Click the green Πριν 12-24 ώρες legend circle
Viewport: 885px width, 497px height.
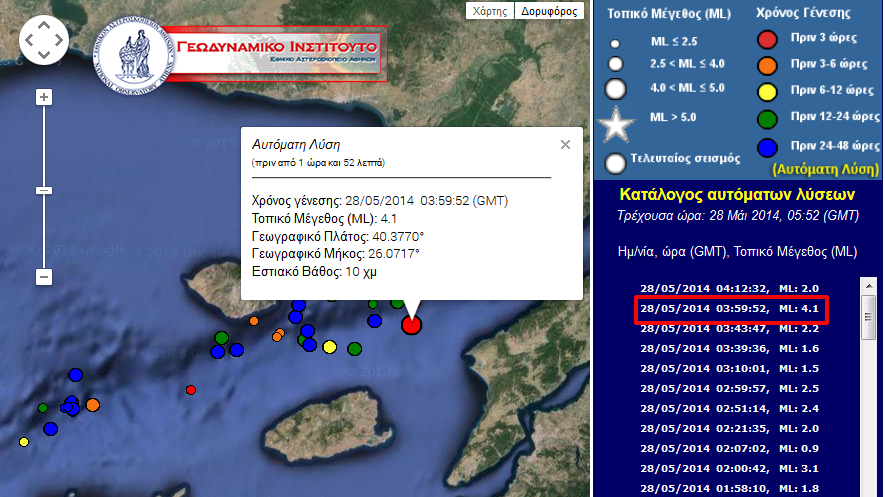(767, 119)
